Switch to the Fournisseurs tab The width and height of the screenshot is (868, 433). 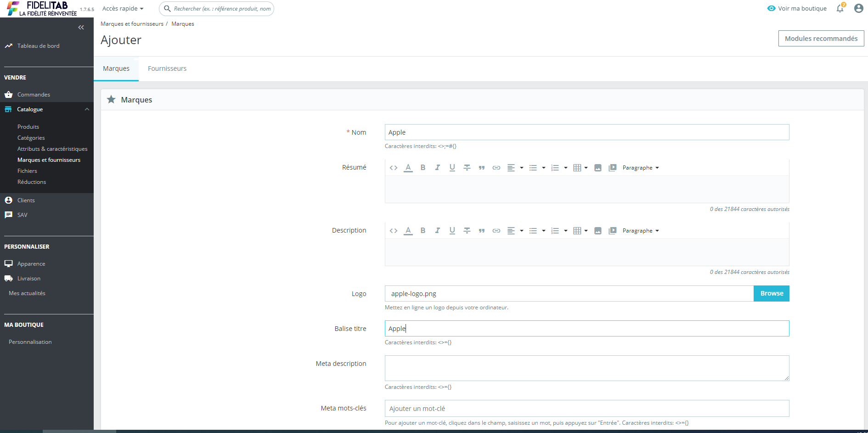(x=167, y=68)
